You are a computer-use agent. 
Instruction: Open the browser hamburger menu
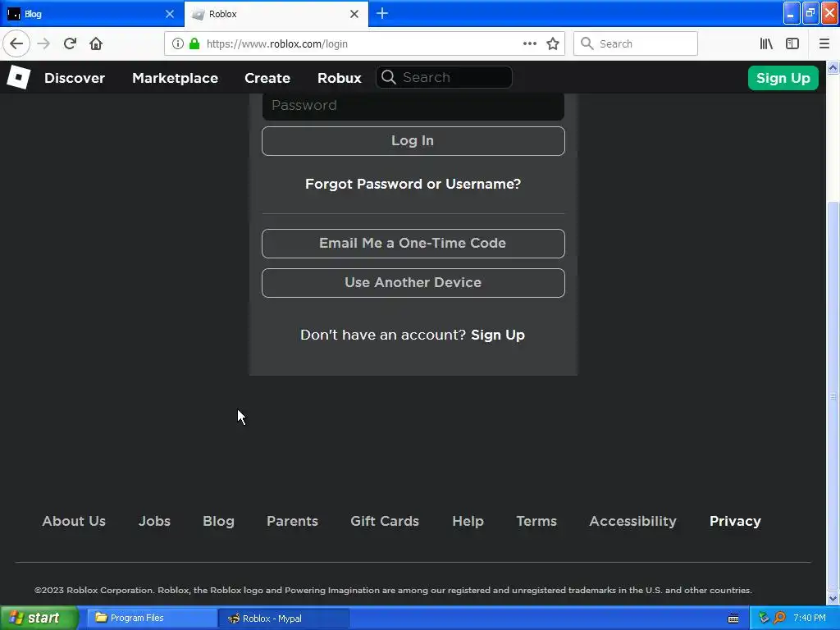click(824, 43)
